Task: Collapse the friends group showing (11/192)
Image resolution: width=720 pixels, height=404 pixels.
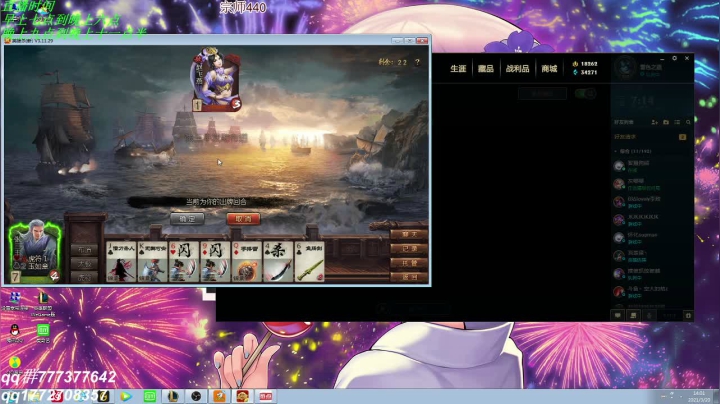Action: pyautogui.click(x=634, y=151)
